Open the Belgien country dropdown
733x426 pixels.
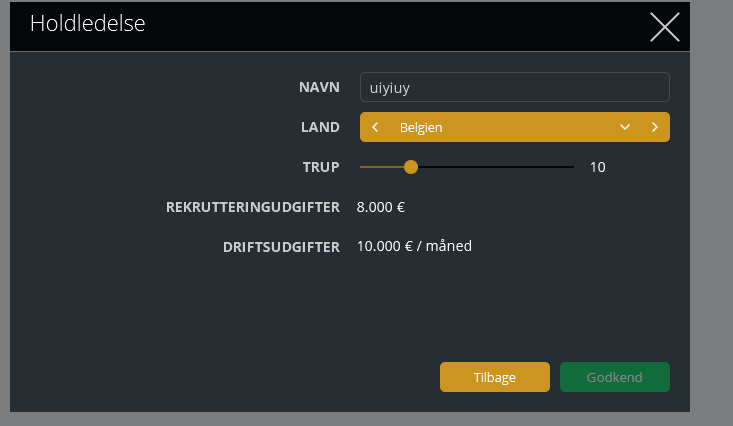[x=500, y=127]
